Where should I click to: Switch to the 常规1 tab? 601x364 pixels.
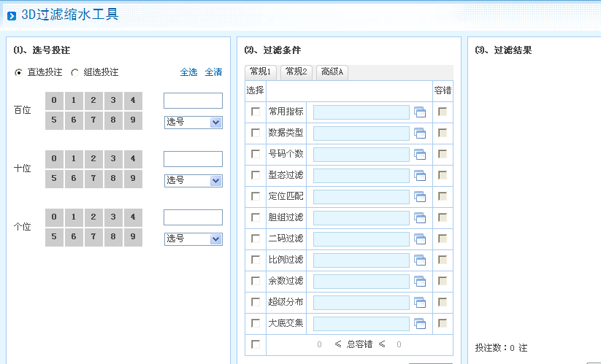click(x=260, y=72)
